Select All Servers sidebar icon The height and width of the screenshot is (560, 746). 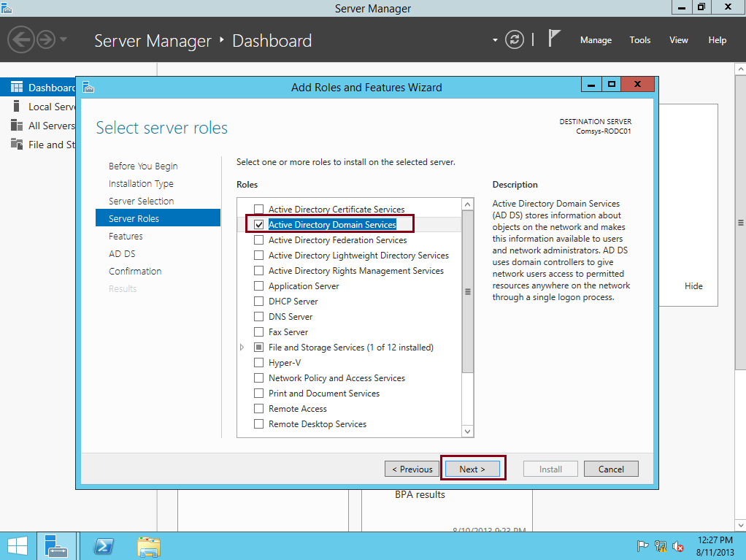pos(17,125)
